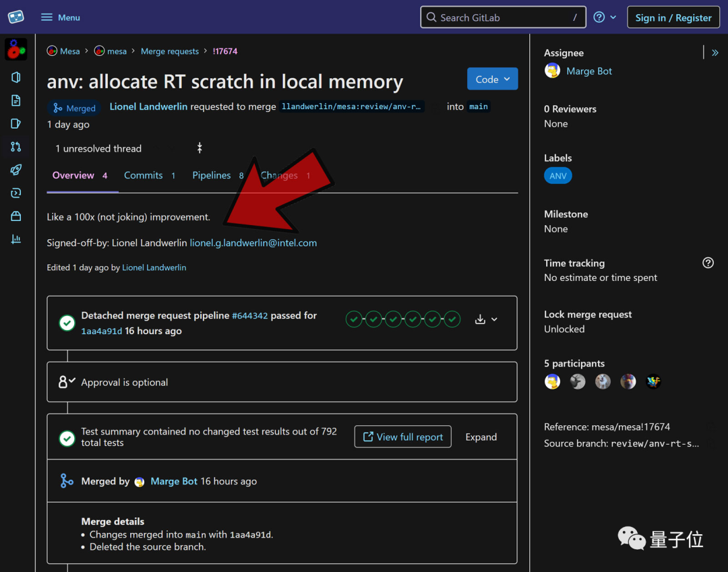The image size is (728, 572).
Task: Click the fifth pipeline stage check icon
Action: 432,319
